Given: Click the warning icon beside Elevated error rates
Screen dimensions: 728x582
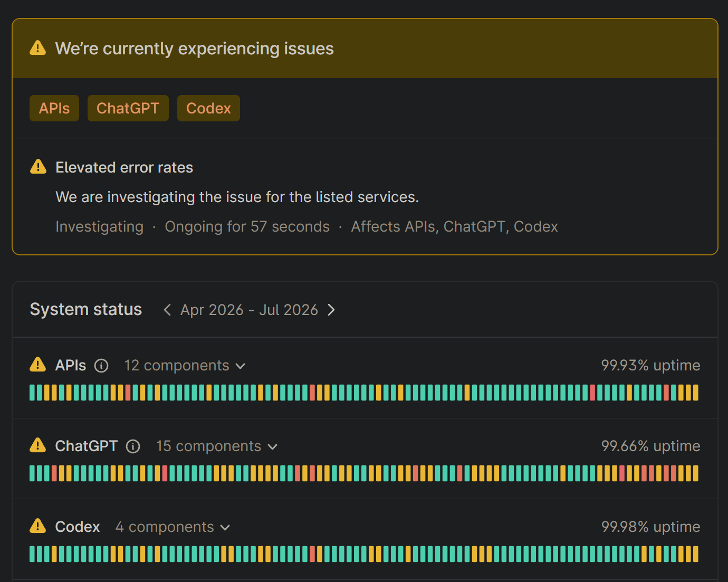Looking at the screenshot, I should click(38, 167).
